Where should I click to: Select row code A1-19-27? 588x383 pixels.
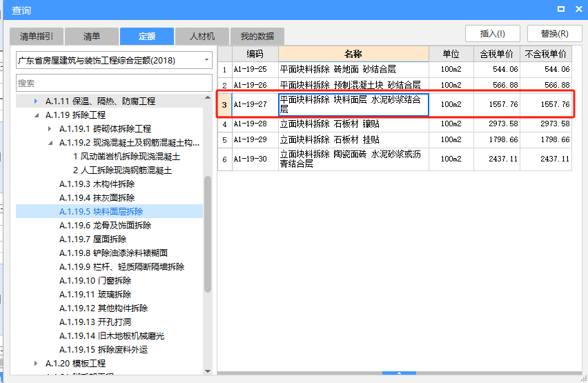tap(255, 104)
